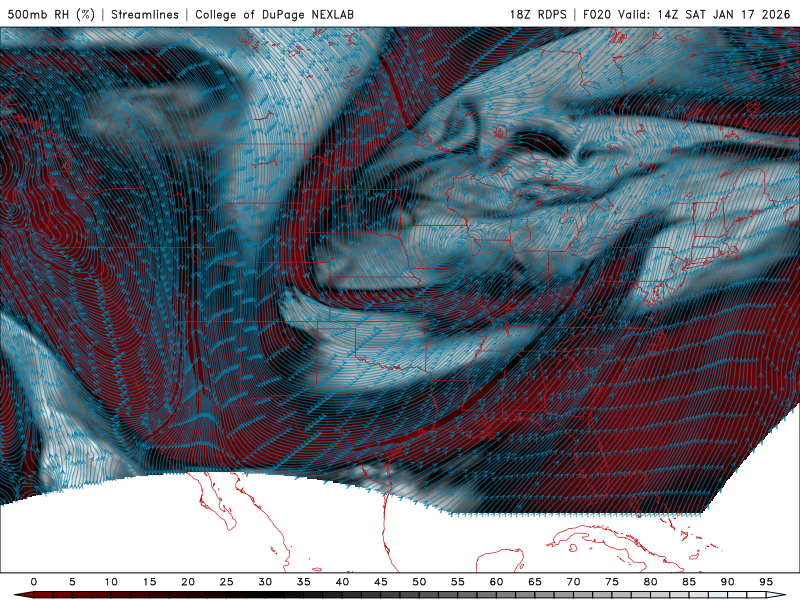Click the "College of DuPage NEXLAB" credit text

pos(274,14)
